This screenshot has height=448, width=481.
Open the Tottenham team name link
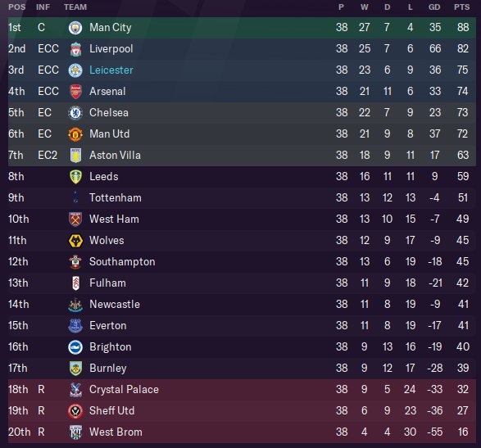pyautogui.click(x=116, y=197)
